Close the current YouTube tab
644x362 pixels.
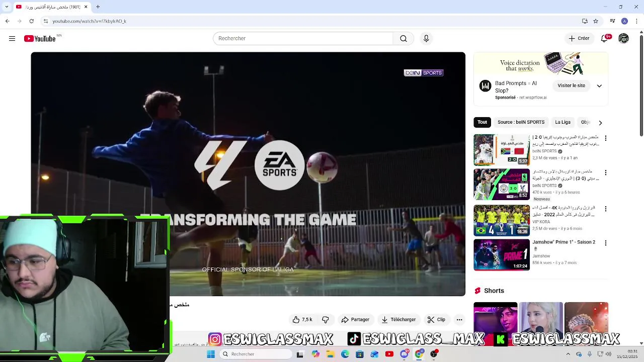click(x=86, y=7)
